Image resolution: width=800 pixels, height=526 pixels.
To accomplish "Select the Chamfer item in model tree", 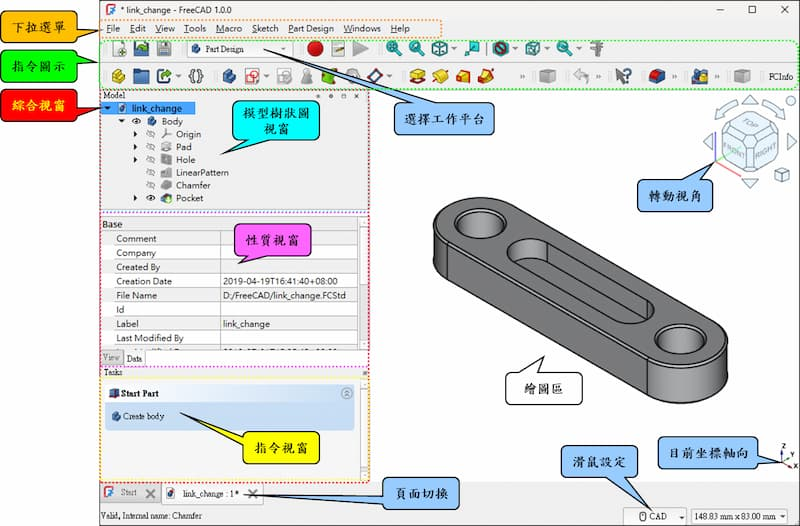I will pyautogui.click(x=192, y=185).
